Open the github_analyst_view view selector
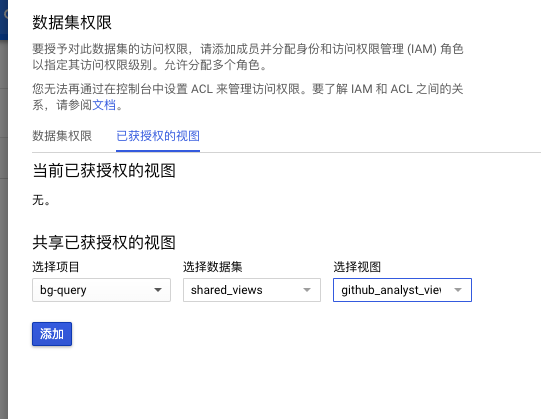The height and width of the screenshot is (419, 541). (x=402, y=290)
